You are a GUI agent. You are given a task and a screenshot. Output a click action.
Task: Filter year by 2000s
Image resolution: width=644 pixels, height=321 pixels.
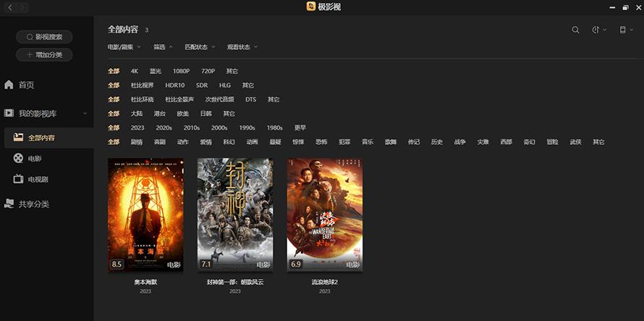[219, 128]
